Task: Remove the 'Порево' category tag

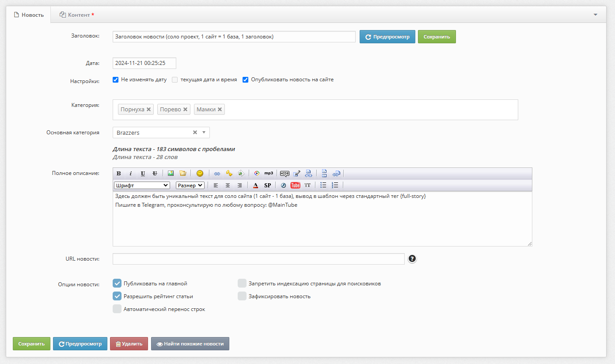Action: click(x=186, y=109)
